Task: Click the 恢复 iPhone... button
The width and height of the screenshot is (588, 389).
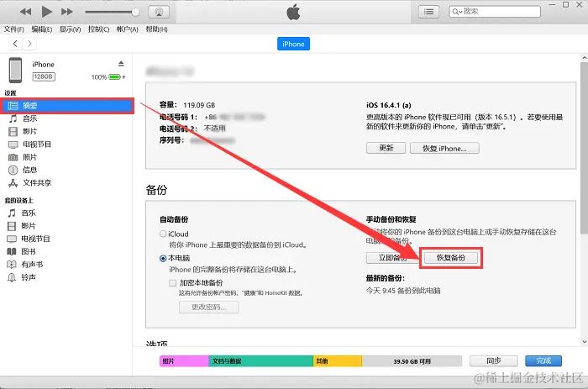Action: (x=444, y=148)
